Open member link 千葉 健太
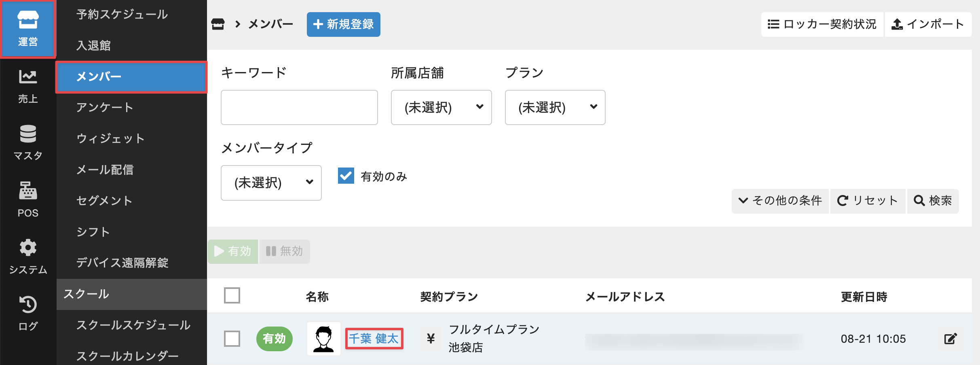The width and height of the screenshot is (980, 365). click(x=374, y=339)
